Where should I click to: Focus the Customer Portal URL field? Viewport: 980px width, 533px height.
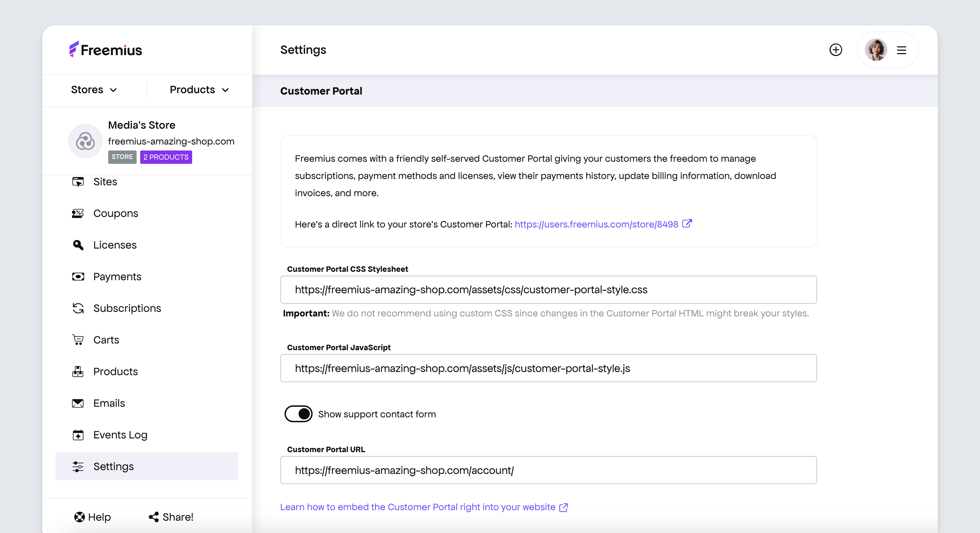pyautogui.click(x=548, y=470)
